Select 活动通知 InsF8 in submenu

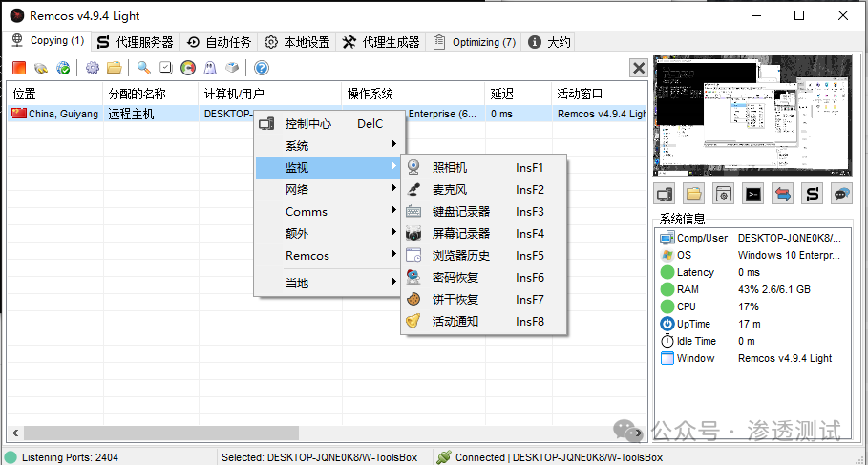pyautogui.click(x=484, y=321)
